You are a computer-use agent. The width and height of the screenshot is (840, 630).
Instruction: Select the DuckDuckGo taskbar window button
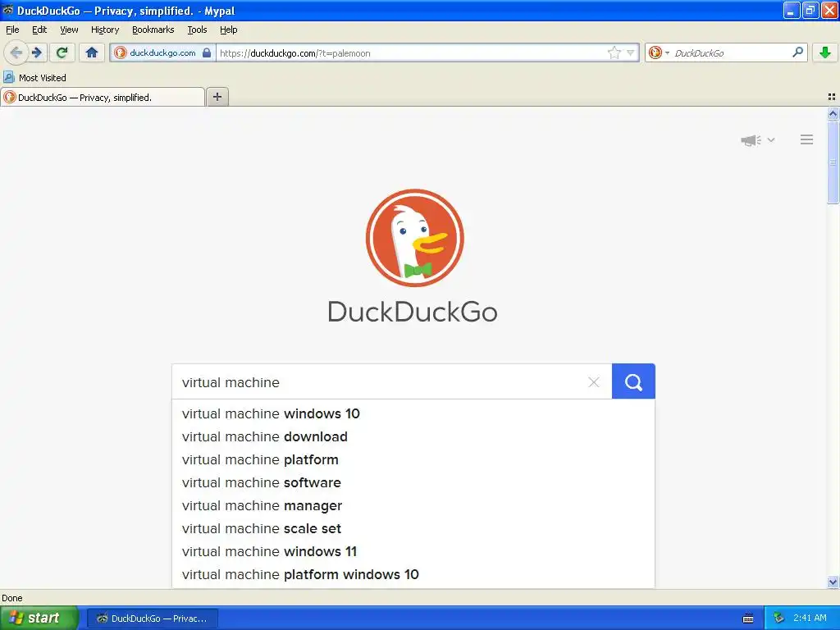tap(152, 619)
